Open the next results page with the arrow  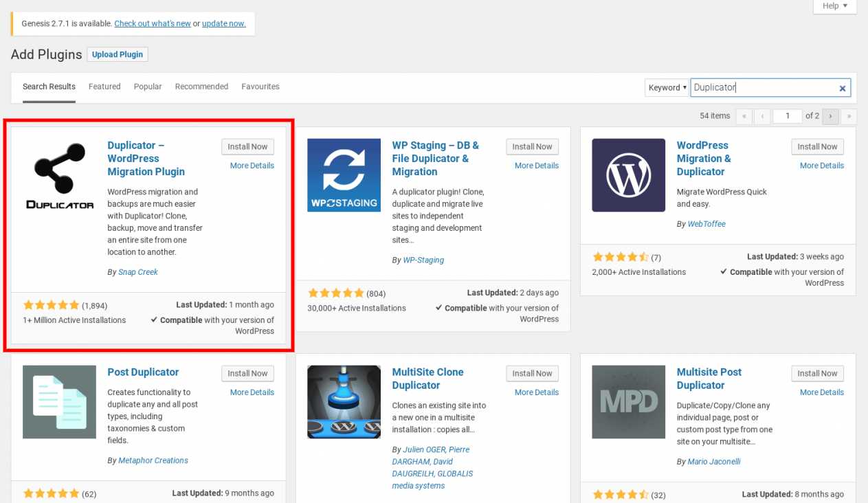(x=830, y=116)
